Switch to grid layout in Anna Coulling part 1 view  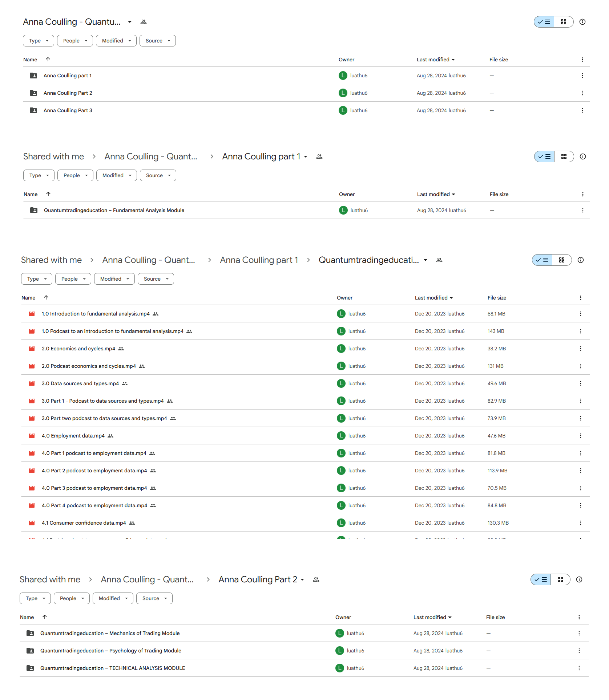(564, 156)
